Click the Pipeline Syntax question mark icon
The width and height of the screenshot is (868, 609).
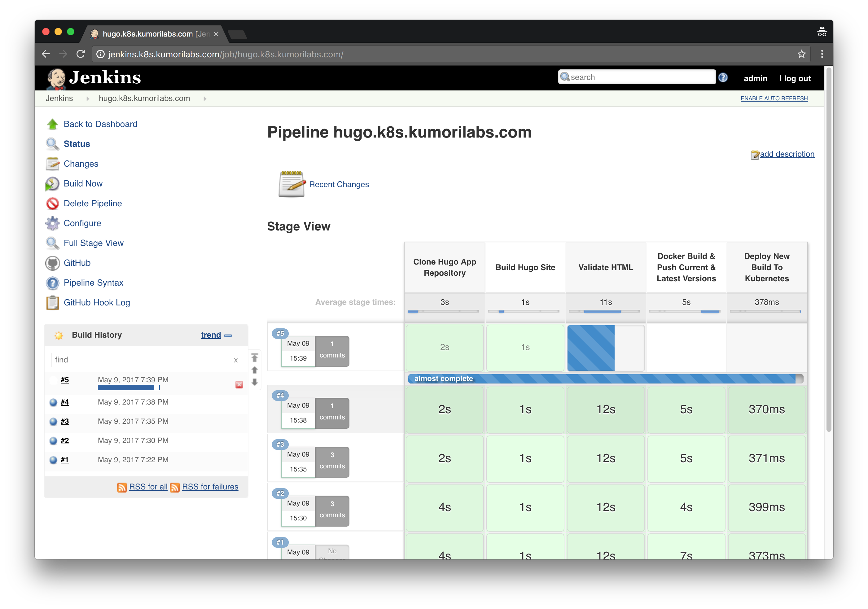53,283
